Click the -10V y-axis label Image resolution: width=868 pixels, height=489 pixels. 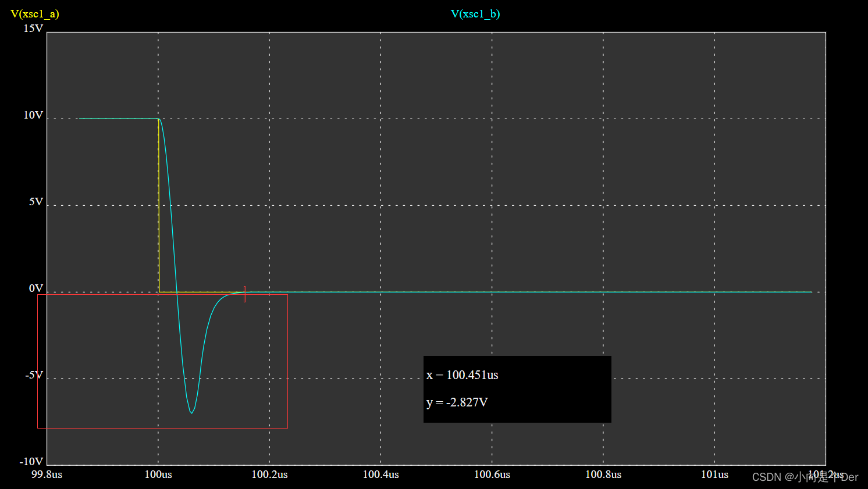pos(31,462)
